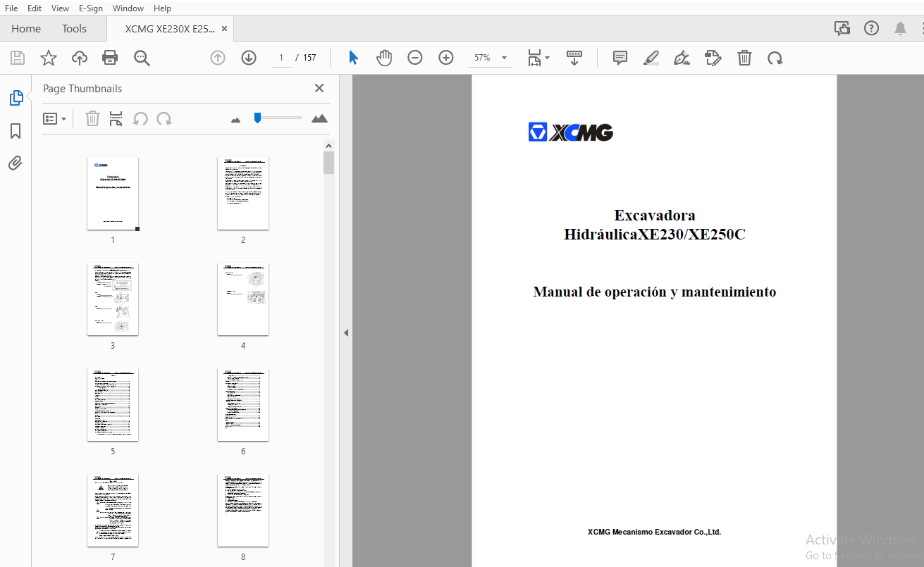Click 'XCMG Mecanismo Excavador Co.,Ltd.' text
The width and height of the screenshot is (924, 567).
click(654, 532)
